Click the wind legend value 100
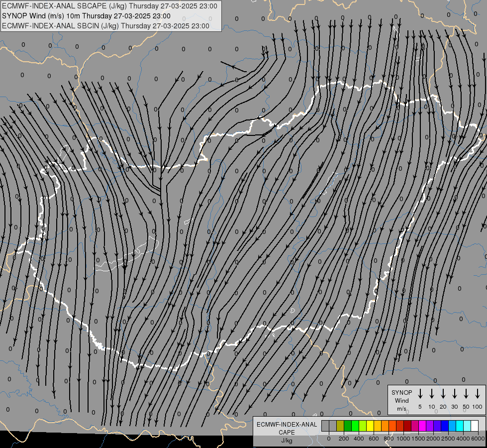 point(478,407)
